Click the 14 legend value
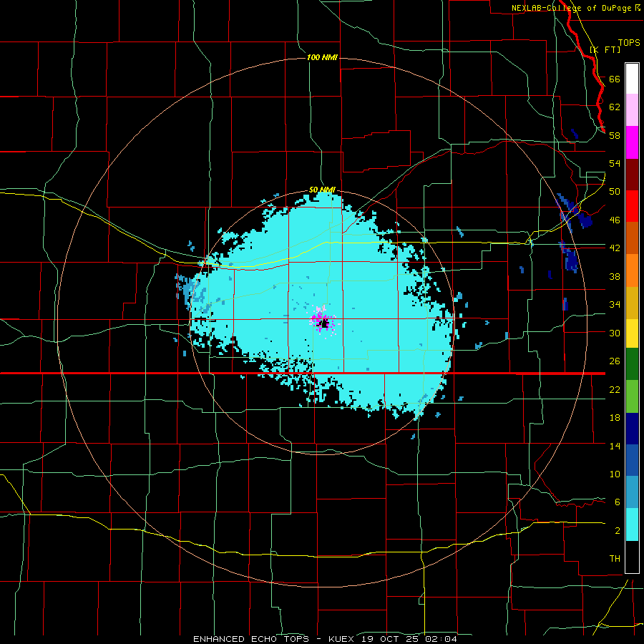Screen dimensions: 644x644 [615, 446]
